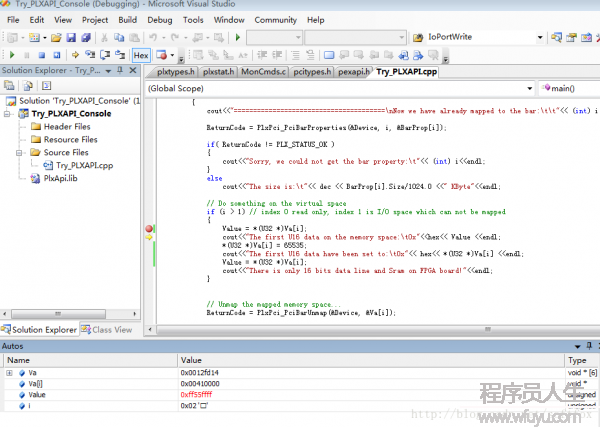Open the Debug menu
600x427 pixels.
[x=160, y=20]
